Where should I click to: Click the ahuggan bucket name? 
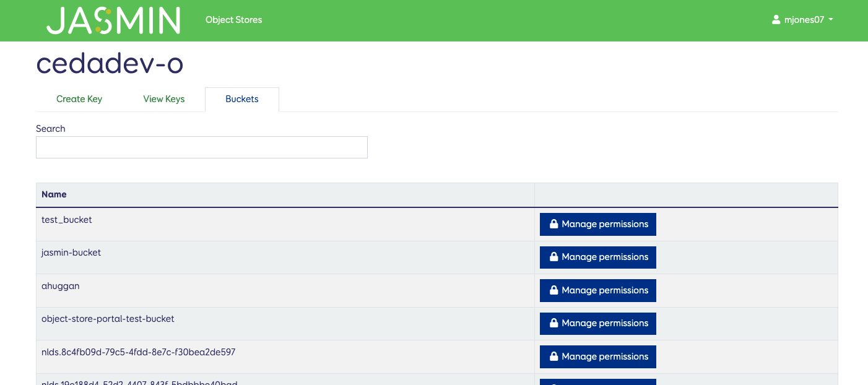click(x=61, y=286)
